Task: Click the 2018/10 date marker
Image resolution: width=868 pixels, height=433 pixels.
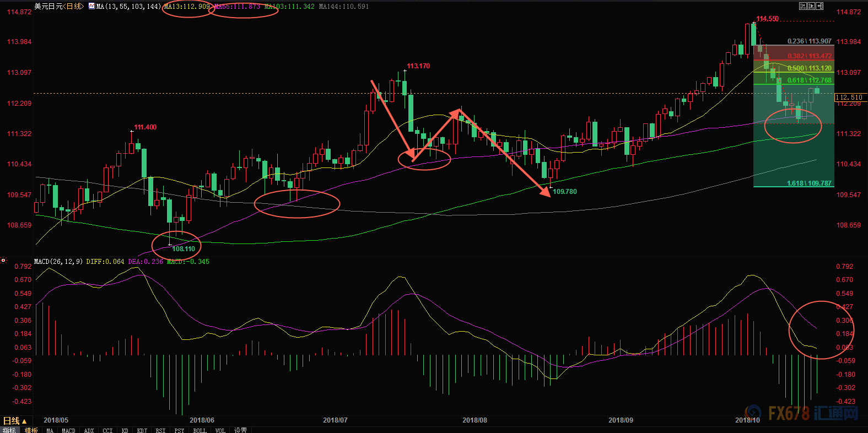Action: coord(747,420)
